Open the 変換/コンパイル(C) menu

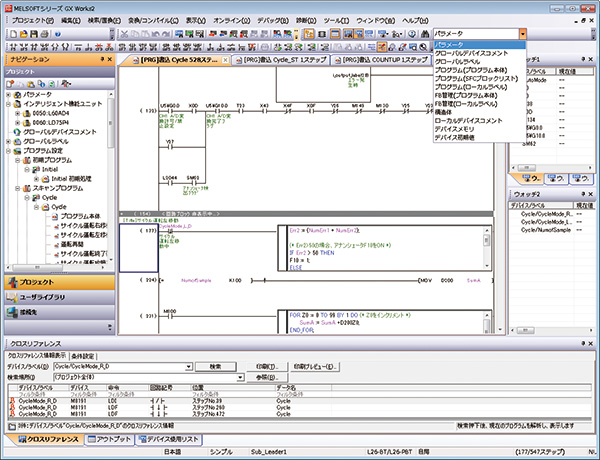pos(153,21)
